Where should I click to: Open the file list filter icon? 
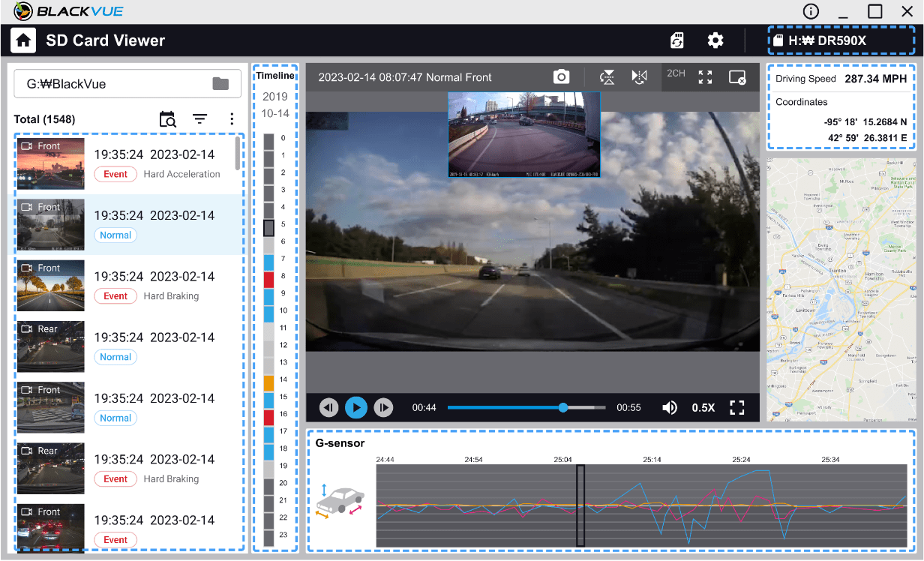[x=199, y=119]
